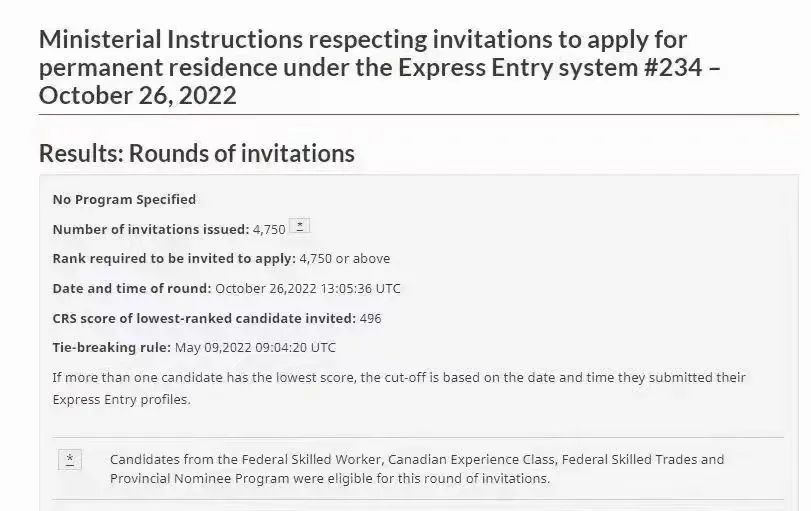
Task: Click the footnote asterisk beside 4,750 invitations
Action: [299, 226]
